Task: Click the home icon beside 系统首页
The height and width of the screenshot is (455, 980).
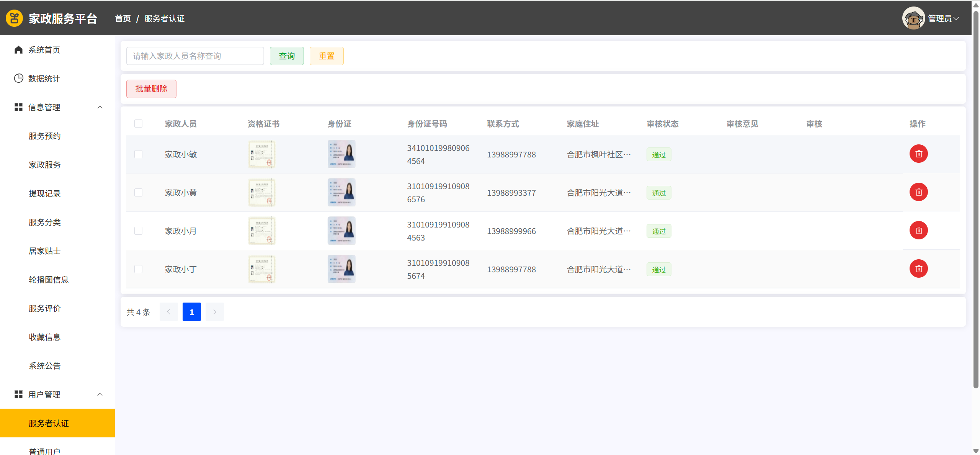Action: [18, 50]
